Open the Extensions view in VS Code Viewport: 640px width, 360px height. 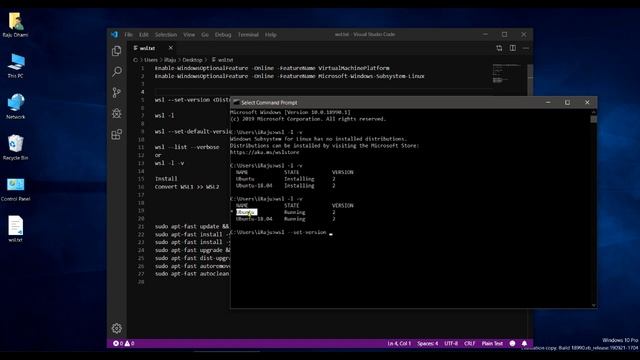pos(117,134)
